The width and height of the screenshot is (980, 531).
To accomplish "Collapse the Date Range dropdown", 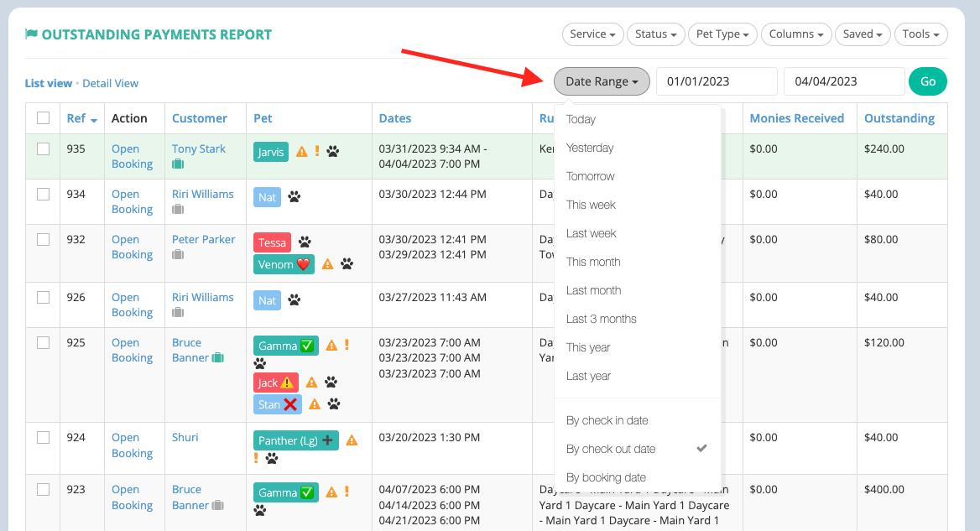I will [602, 81].
